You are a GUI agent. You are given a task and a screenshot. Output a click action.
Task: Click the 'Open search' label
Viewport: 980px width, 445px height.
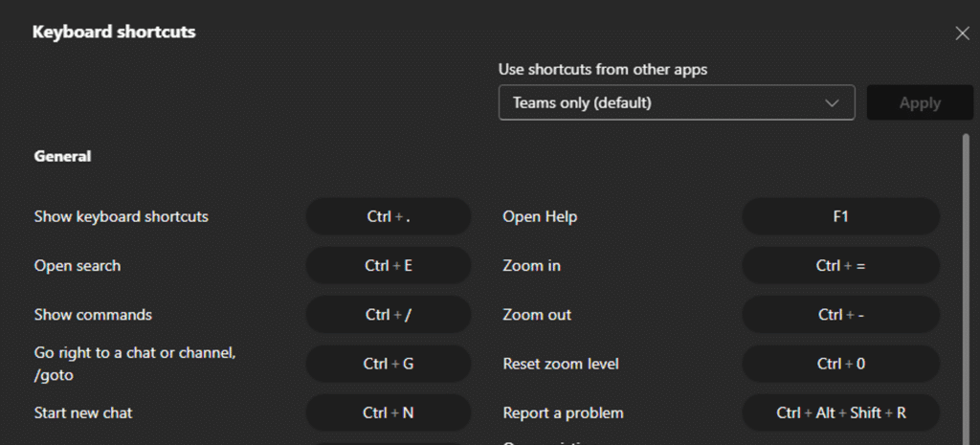pos(78,266)
